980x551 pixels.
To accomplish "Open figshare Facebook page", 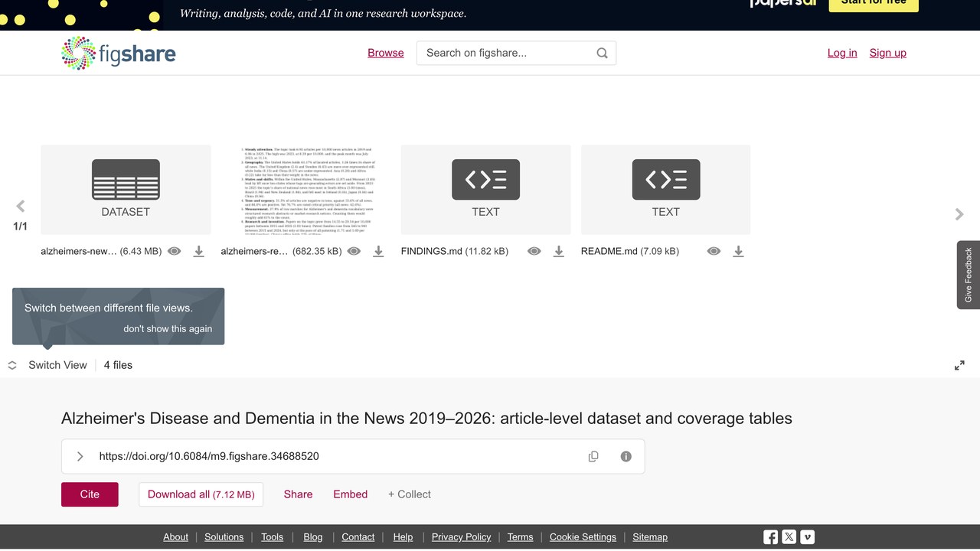I will coord(771,537).
